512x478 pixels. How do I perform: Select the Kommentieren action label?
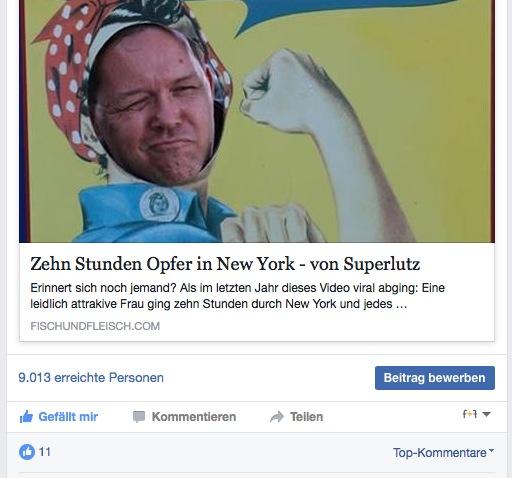[194, 417]
